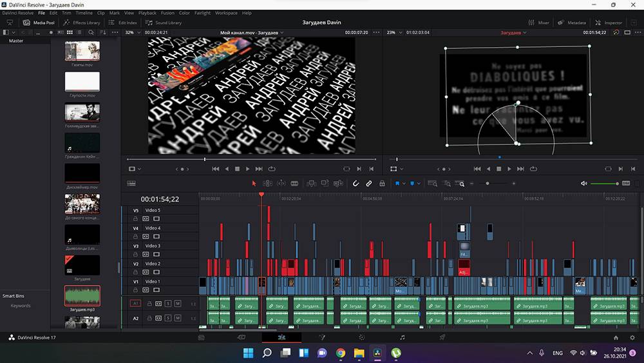Click the red playhead marker on ruler

point(261,194)
